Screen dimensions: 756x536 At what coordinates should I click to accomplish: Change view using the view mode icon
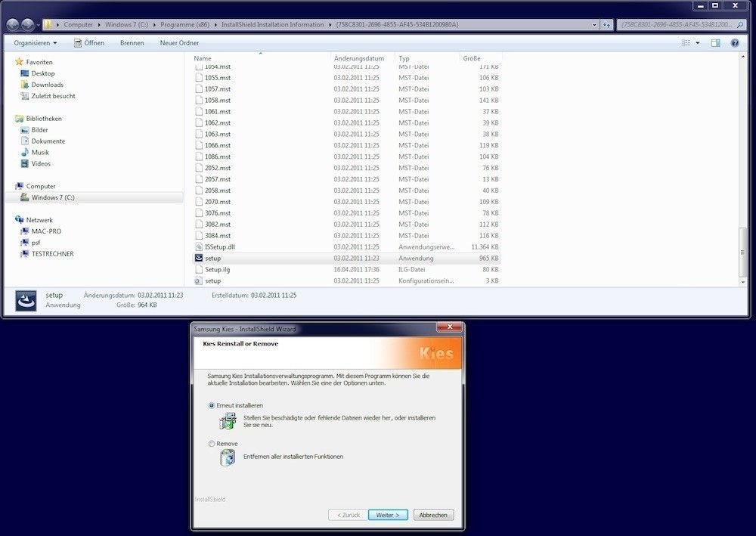(686, 43)
